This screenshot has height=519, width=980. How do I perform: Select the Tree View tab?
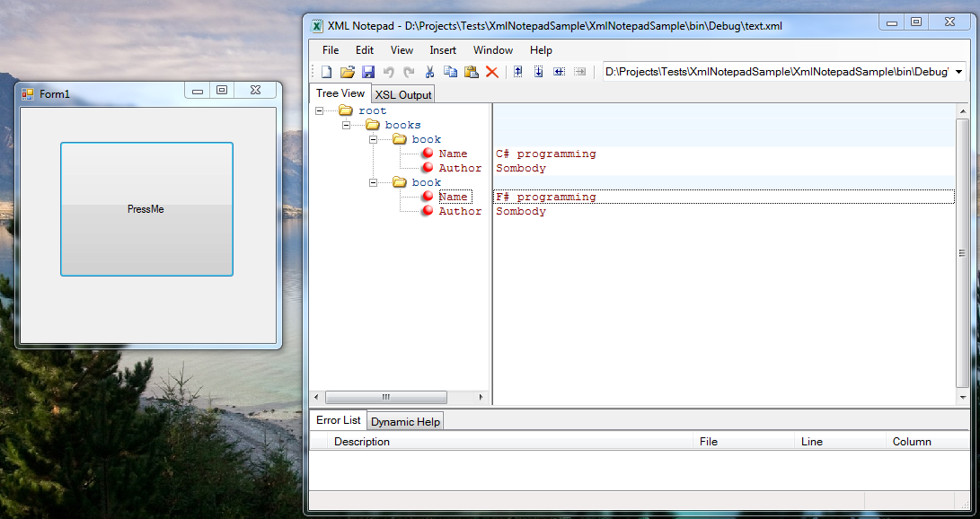pos(340,93)
